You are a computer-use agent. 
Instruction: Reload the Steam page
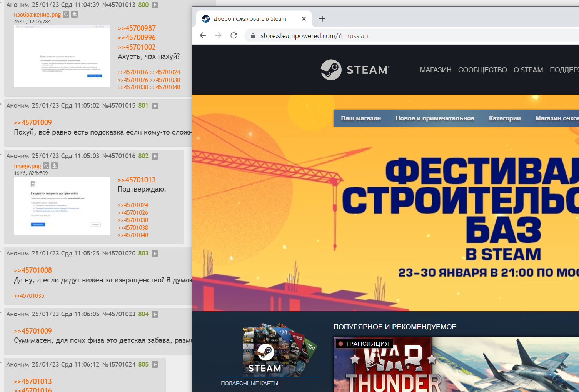[x=234, y=35]
